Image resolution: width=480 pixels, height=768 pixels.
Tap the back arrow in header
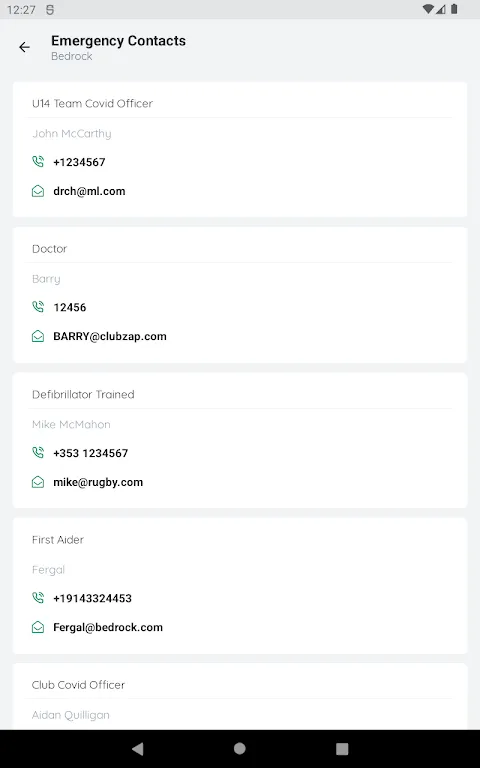coord(24,47)
